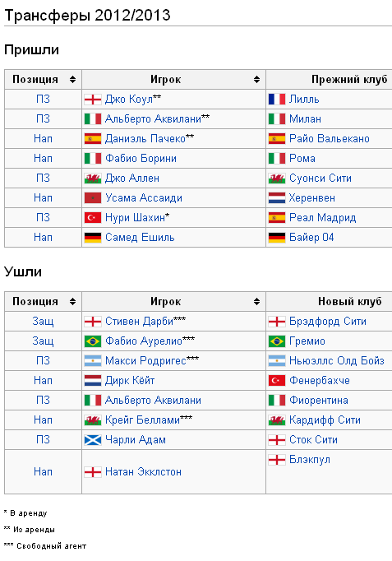Click the Brazil flag beside Фабио Аурелио
This screenshot has height=561, width=392.
click(x=93, y=341)
